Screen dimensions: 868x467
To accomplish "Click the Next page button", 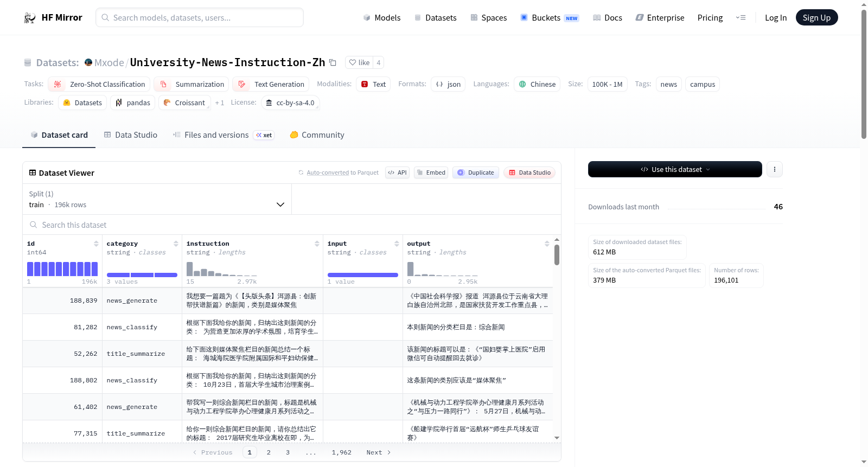I will coord(379,452).
